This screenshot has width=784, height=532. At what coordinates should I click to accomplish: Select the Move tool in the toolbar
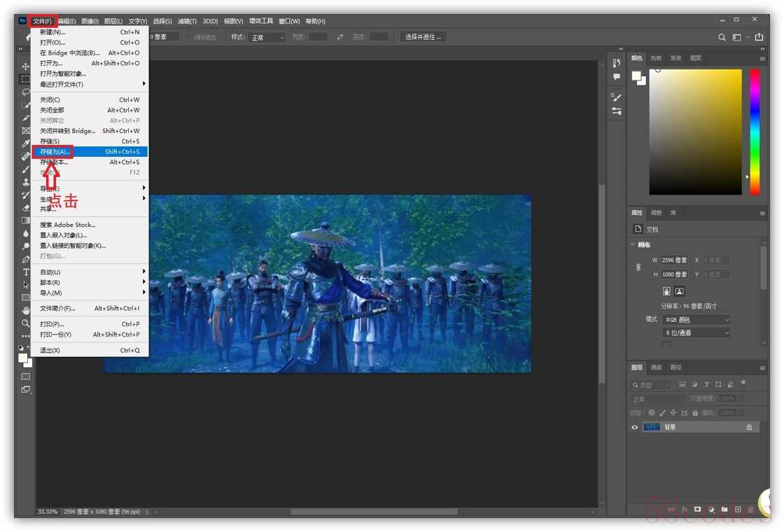(x=26, y=66)
